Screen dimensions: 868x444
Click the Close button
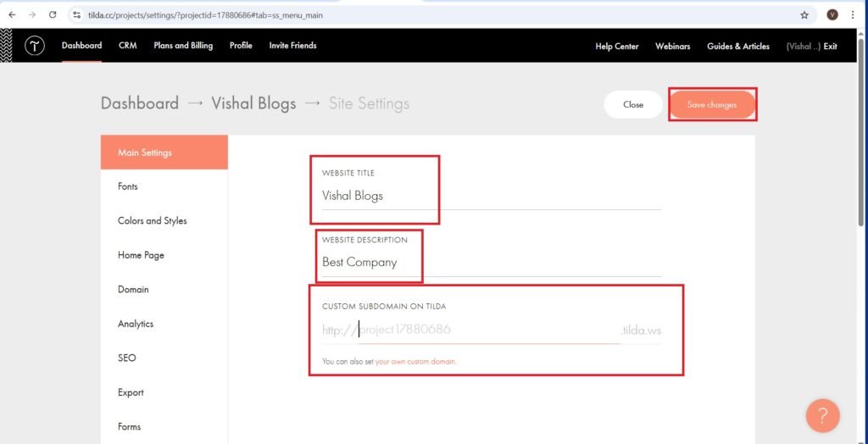coord(632,104)
